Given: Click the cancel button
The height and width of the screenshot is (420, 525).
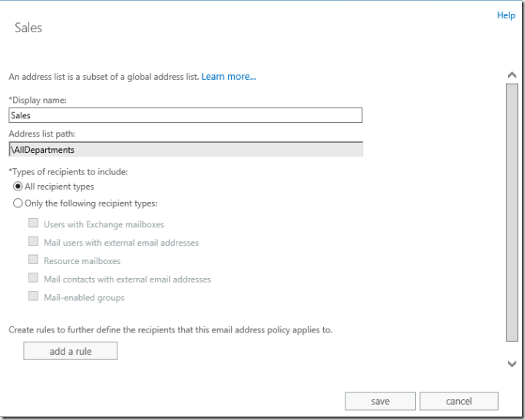Looking at the screenshot, I should point(459,401).
